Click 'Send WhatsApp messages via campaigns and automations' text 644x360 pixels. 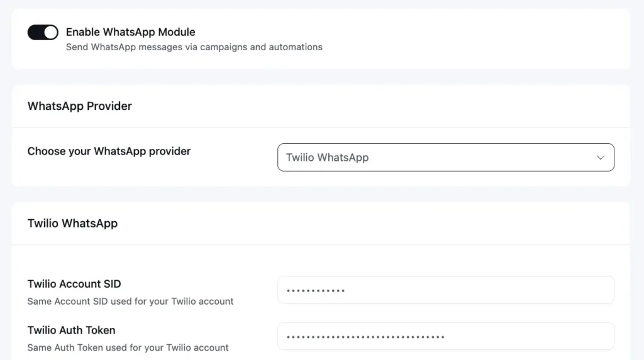[194, 47]
